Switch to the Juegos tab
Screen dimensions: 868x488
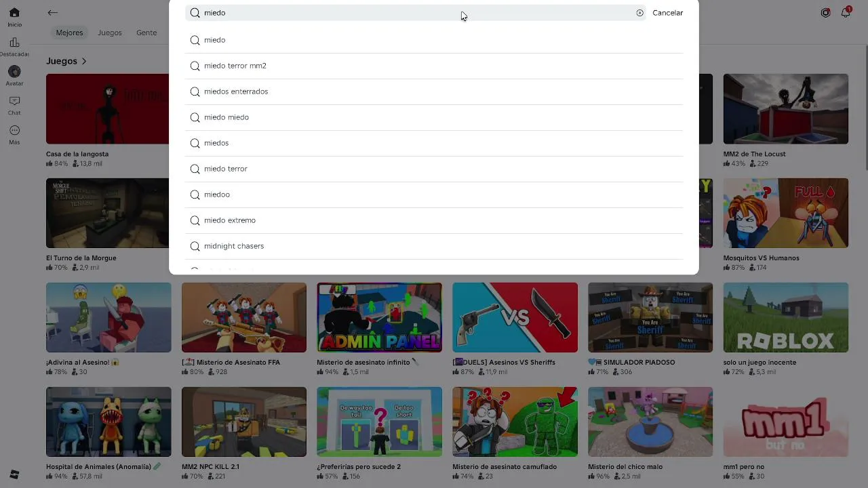coord(110,33)
